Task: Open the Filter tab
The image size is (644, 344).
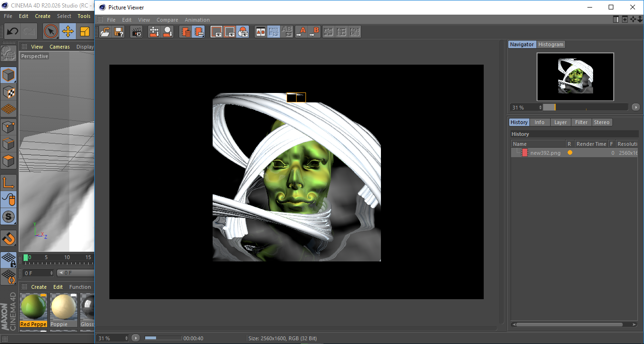Action: [581, 122]
